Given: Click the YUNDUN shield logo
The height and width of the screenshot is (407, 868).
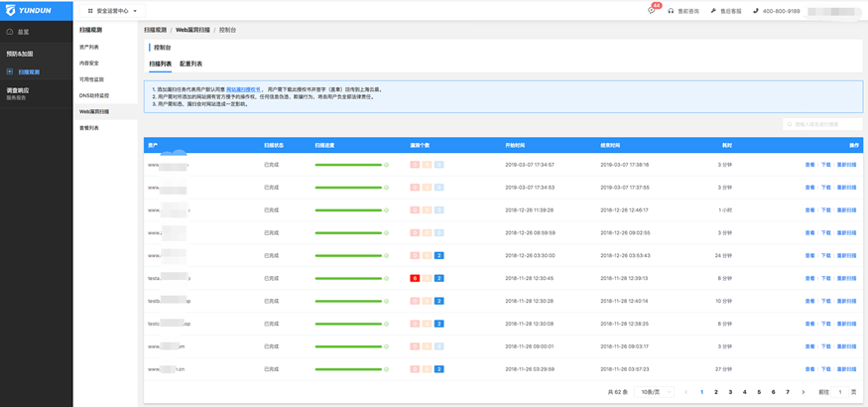Looking at the screenshot, I should click(x=10, y=10).
